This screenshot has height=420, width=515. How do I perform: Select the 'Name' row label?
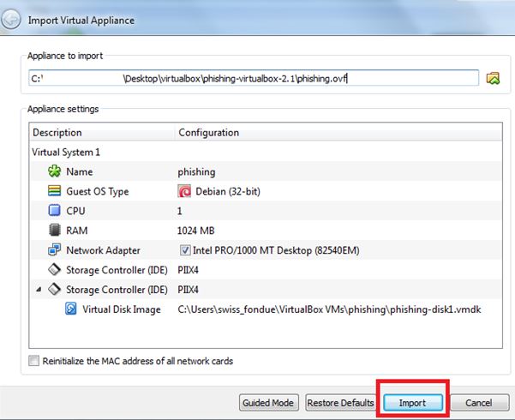[80, 171]
